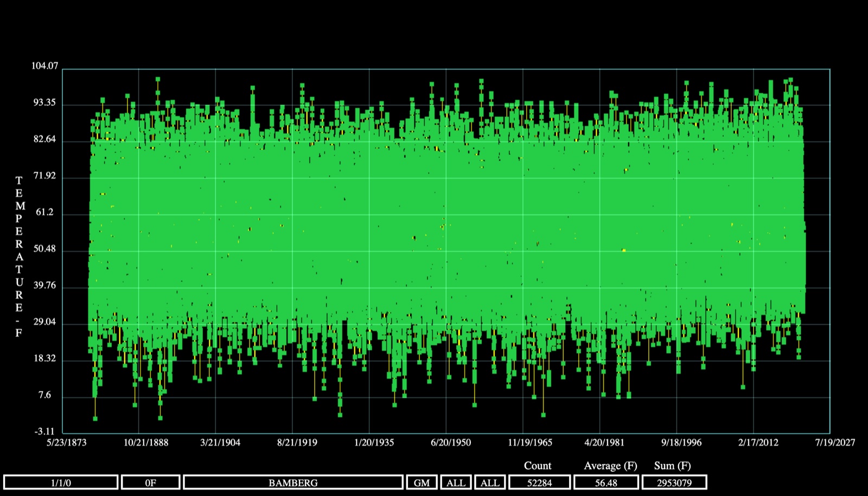
Task: Click the 61.2 y-axis label
Action: pos(45,212)
